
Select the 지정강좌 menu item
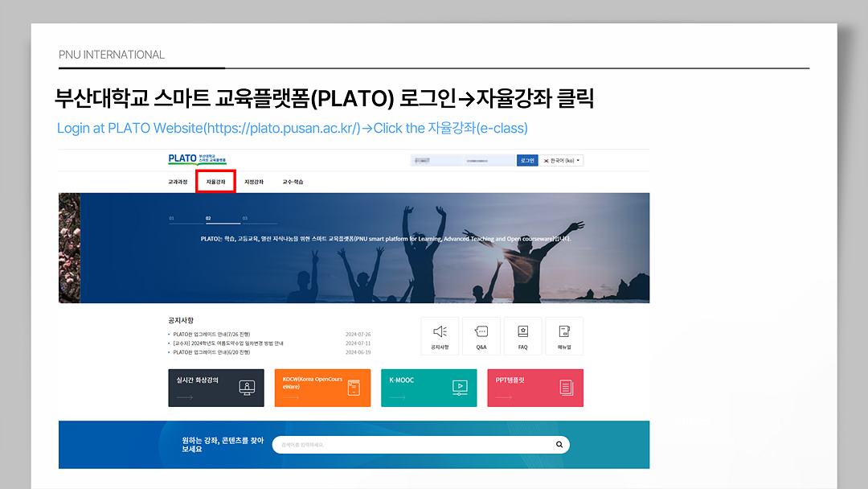pos(254,182)
